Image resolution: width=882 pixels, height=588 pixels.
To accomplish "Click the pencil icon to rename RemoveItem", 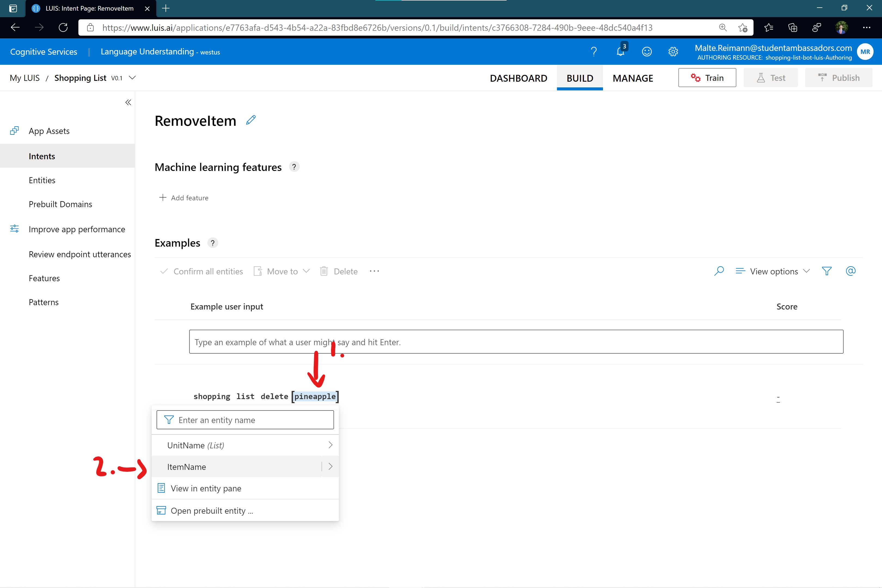I will (x=251, y=120).
